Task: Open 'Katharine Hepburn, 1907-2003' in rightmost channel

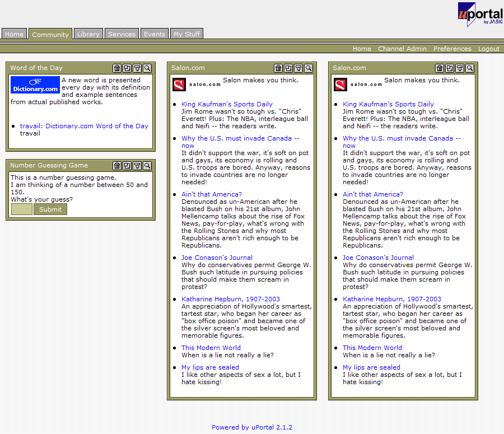Action: [392, 299]
